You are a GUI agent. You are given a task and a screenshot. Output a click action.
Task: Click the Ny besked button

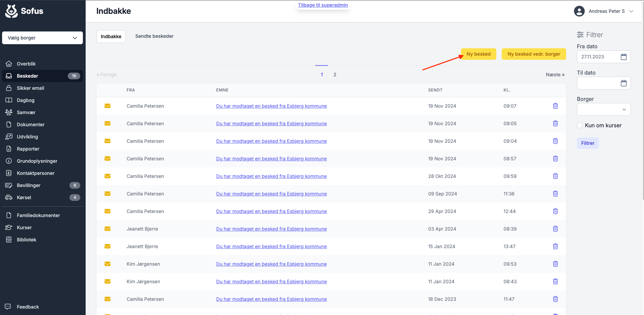(x=478, y=54)
